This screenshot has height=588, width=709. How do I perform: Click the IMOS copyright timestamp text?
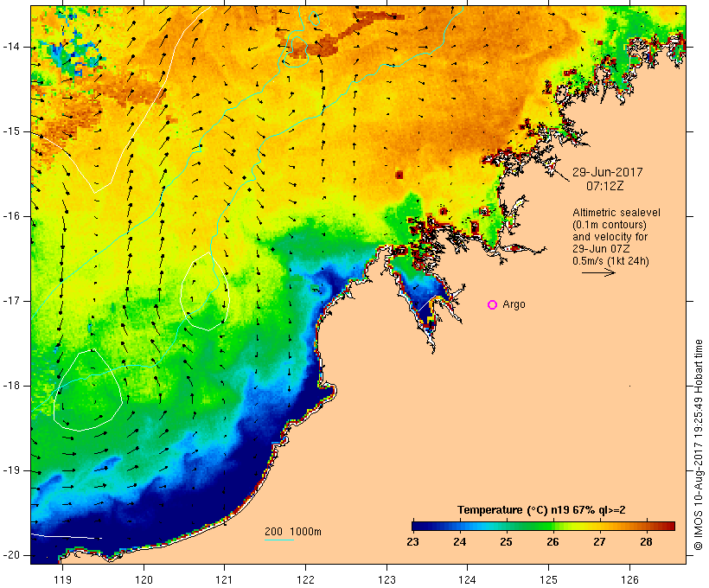tap(699, 444)
